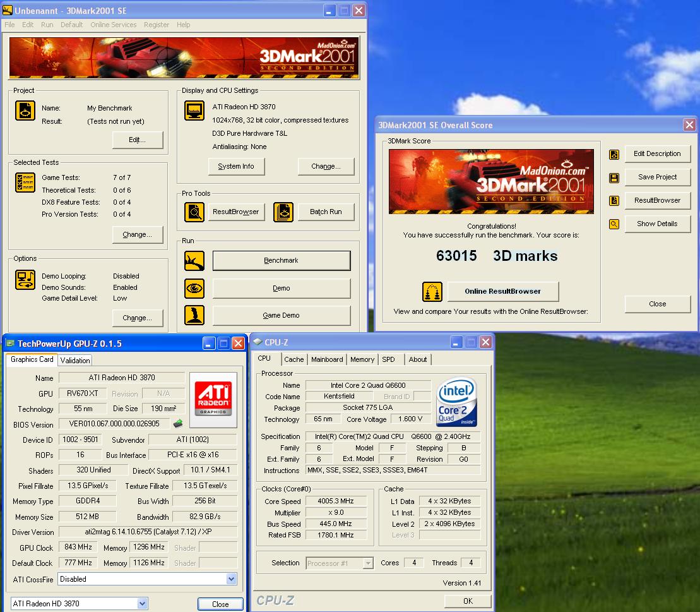
Task: Click the Show Details magnifier icon
Action: coord(614,224)
